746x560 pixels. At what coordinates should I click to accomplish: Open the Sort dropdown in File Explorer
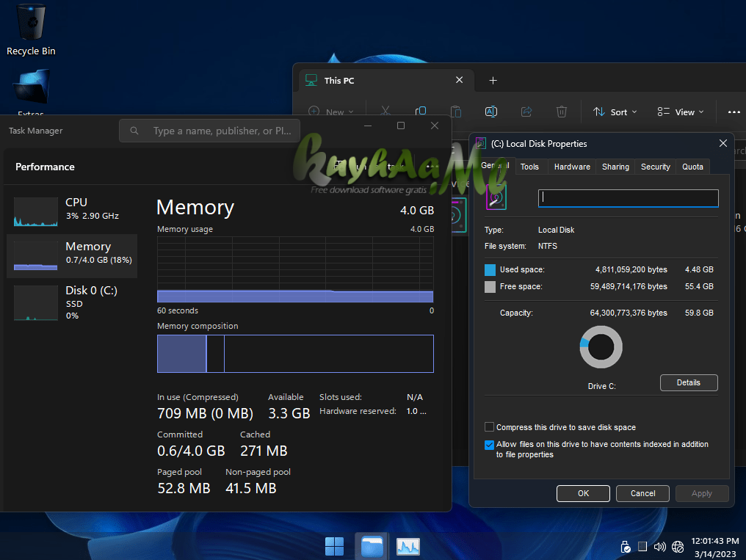click(x=615, y=112)
